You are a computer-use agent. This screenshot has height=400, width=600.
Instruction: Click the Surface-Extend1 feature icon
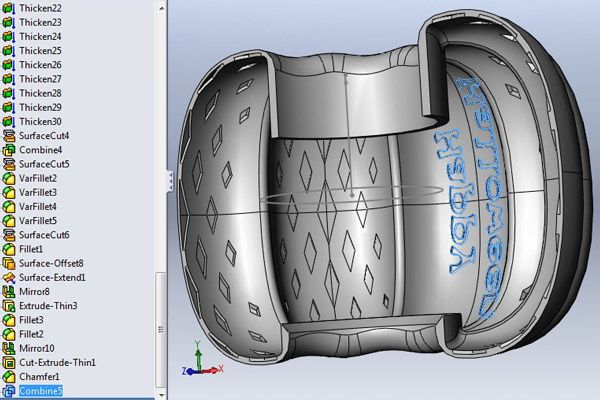8,277
